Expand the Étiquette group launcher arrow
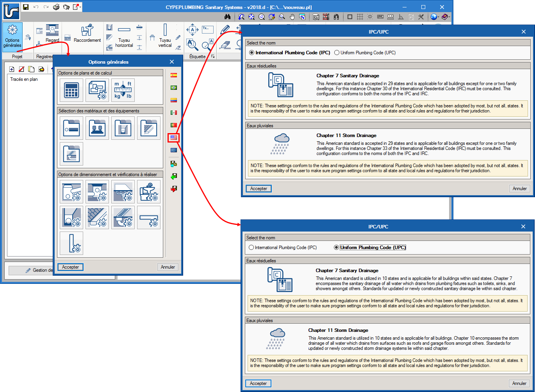The width and height of the screenshot is (535, 392). pos(213,57)
